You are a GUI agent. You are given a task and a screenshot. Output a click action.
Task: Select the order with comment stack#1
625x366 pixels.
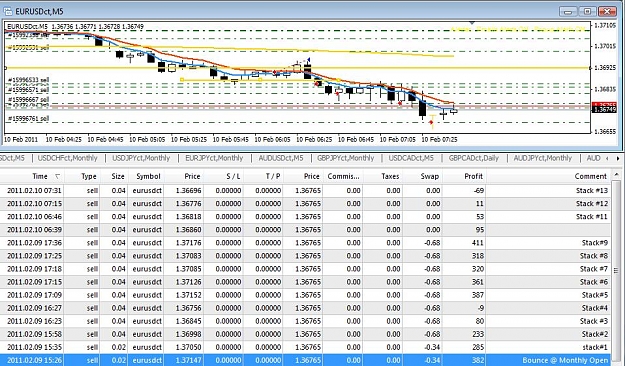(305, 347)
